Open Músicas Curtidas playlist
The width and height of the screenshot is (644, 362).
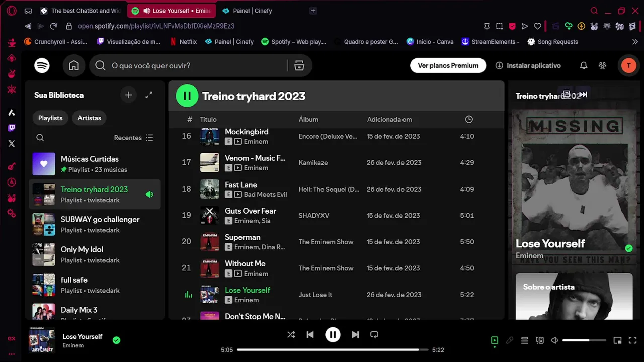point(95,164)
